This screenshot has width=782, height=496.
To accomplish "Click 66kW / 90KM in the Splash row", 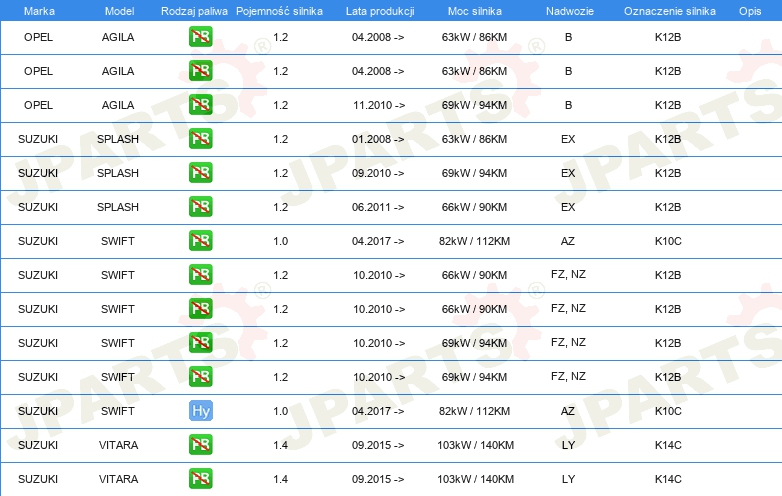I will [x=474, y=207].
